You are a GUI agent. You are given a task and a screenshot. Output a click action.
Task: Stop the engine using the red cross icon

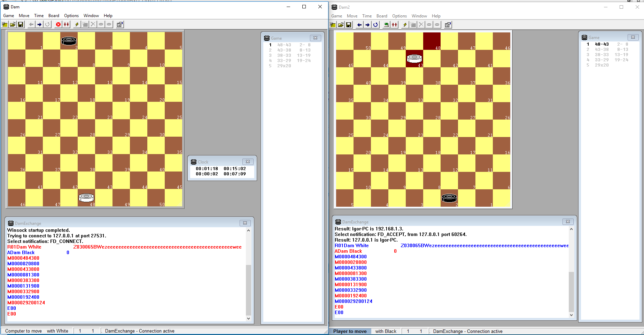[x=58, y=24]
